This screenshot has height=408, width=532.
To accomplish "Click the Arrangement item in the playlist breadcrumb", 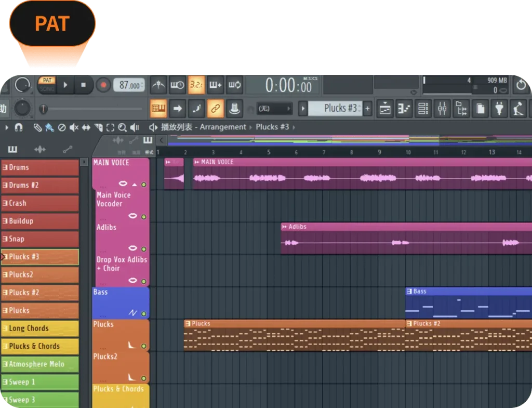I will click(x=222, y=127).
